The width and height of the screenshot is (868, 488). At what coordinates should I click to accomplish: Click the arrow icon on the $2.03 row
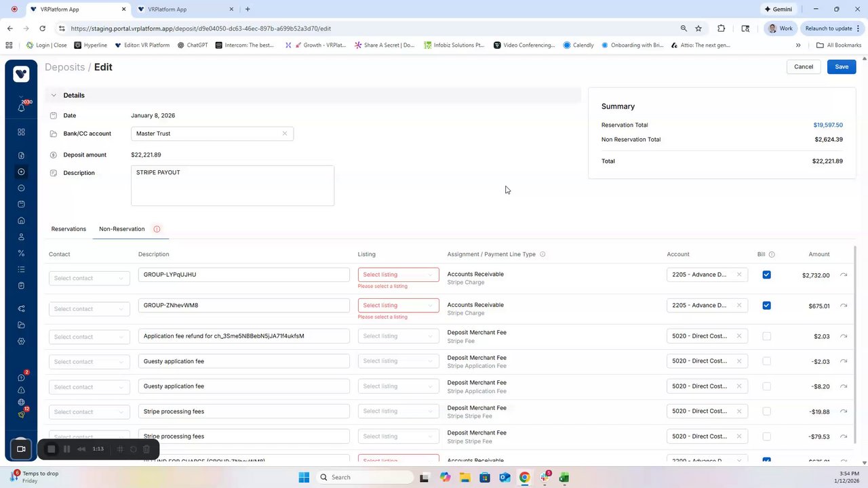844,336
